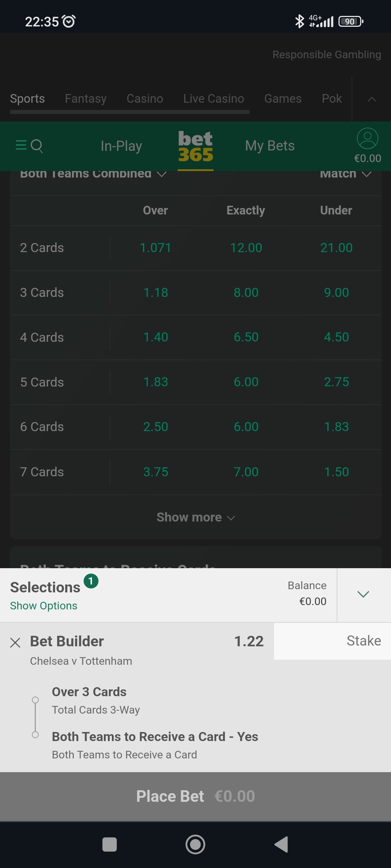
Task: Select Over 4 Cards odds 1.40
Action: coord(156,337)
